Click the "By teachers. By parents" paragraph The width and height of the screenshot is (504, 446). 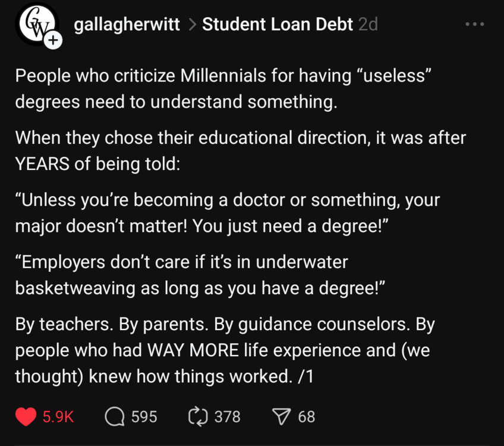tap(225, 351)
